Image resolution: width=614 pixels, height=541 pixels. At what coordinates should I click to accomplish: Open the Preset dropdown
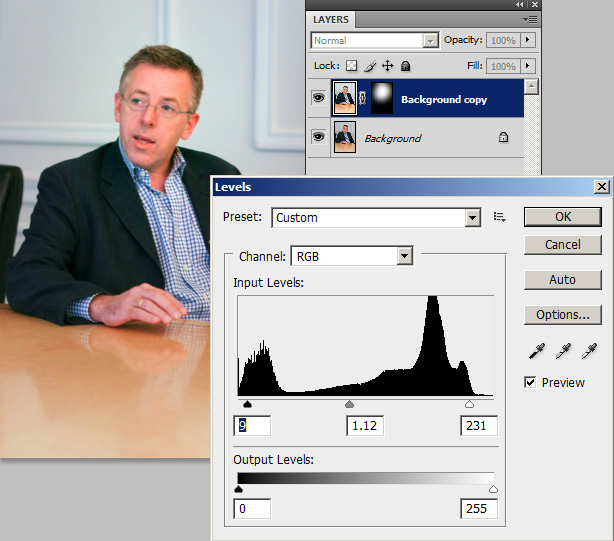tap(472, 218)
